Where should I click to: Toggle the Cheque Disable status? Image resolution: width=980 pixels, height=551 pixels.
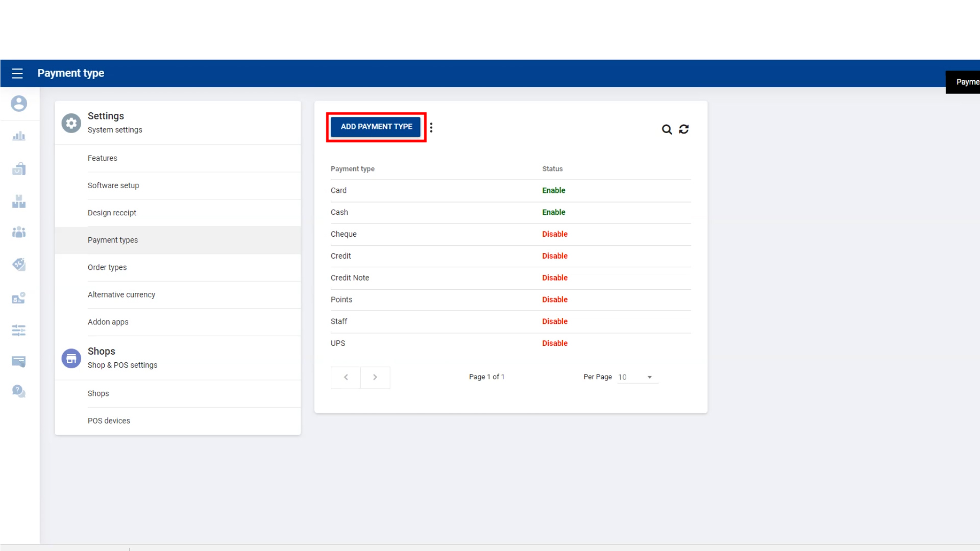tap(554, 234)
